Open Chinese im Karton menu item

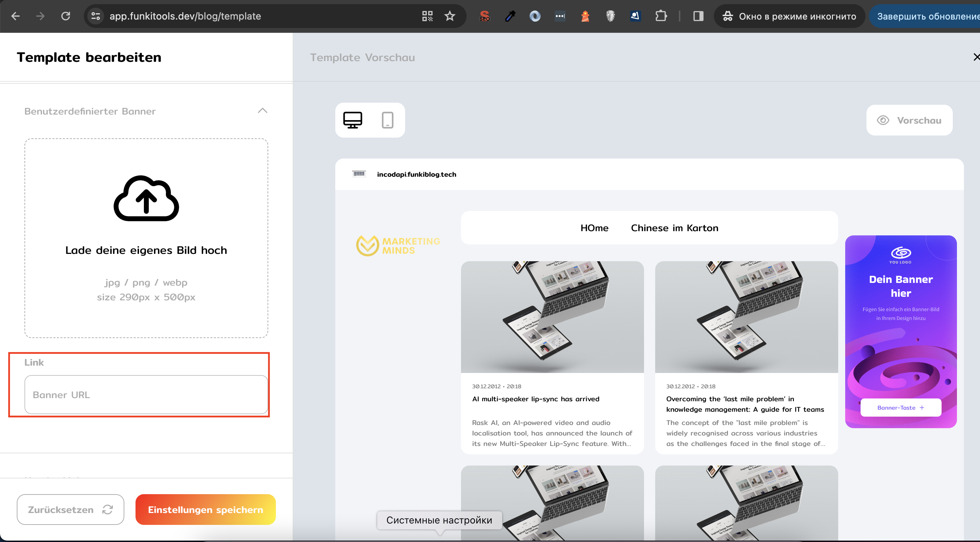[x=674, y=228]
